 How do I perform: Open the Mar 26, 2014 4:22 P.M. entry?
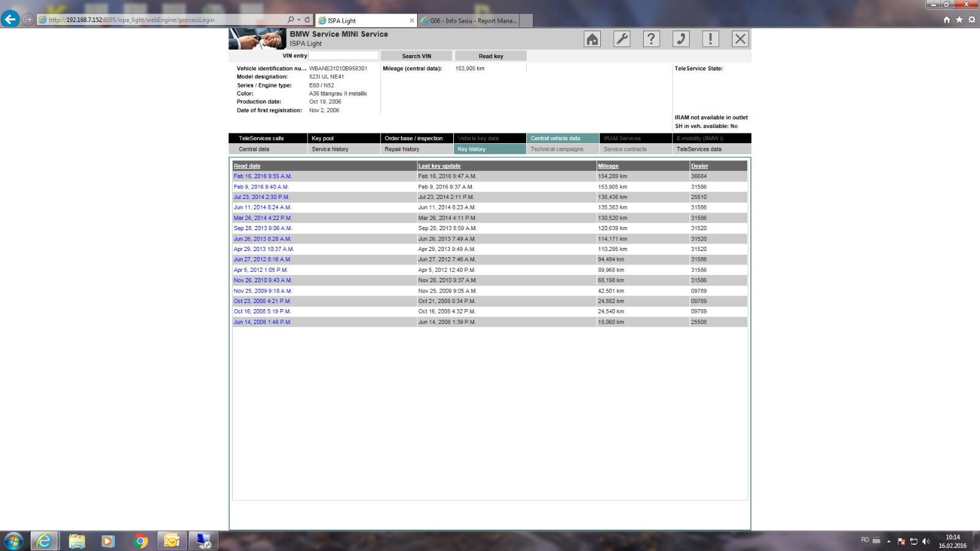263,218
